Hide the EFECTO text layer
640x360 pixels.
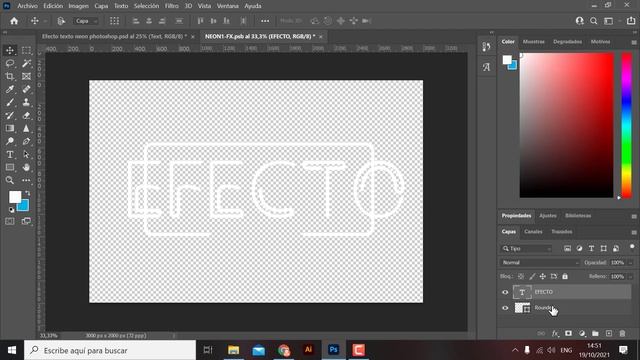point(505,292)
